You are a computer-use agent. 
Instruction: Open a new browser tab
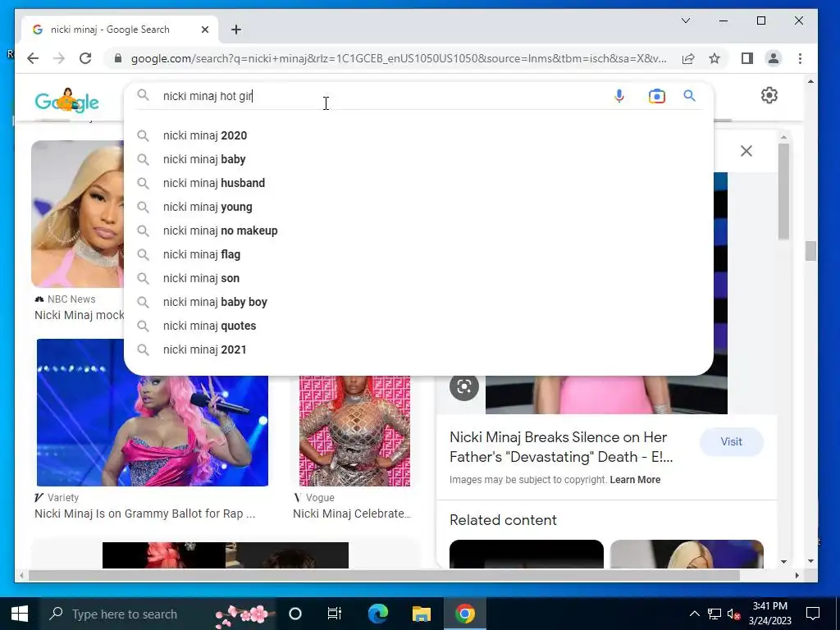tap(235, 30)
